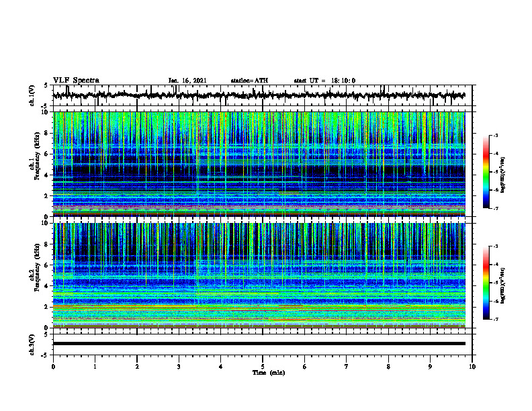Click the "-7" label on ch.1 color bar
The height and width of the screenshot is (411, 532).
click(495, 208)
